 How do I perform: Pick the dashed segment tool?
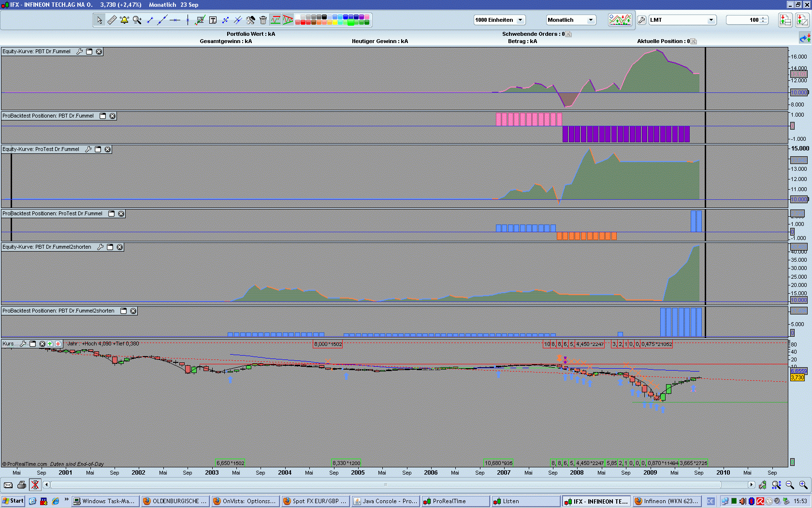point(225,20)
